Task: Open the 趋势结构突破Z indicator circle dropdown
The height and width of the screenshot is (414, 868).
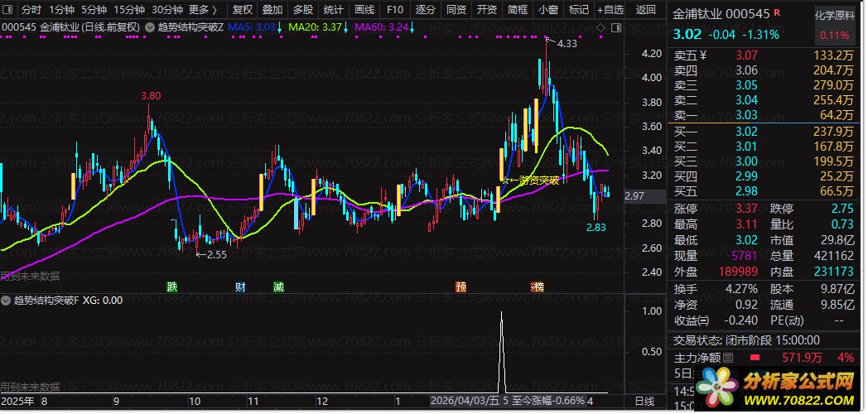Action: point(149,26)
